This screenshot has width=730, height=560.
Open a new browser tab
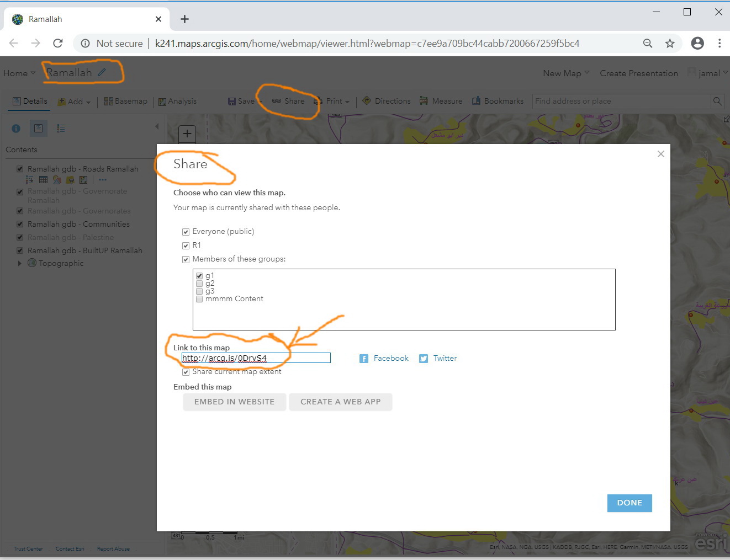(184, 19)
